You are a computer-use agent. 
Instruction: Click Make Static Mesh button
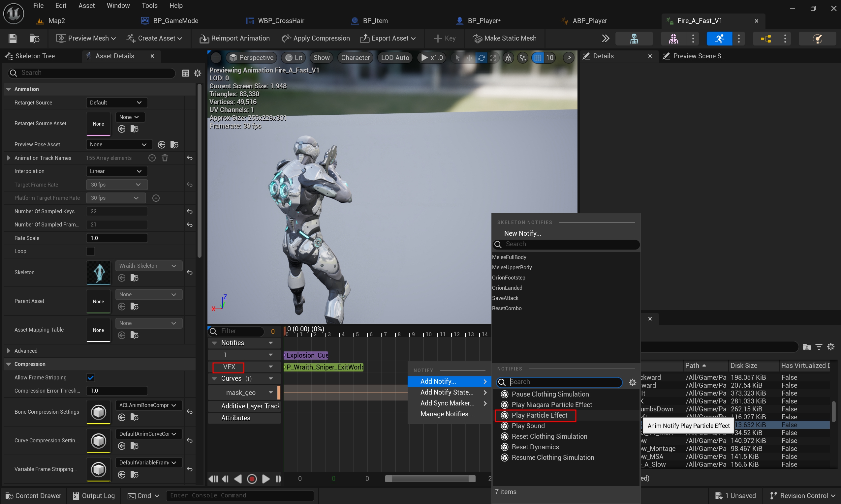pos(505,38)
